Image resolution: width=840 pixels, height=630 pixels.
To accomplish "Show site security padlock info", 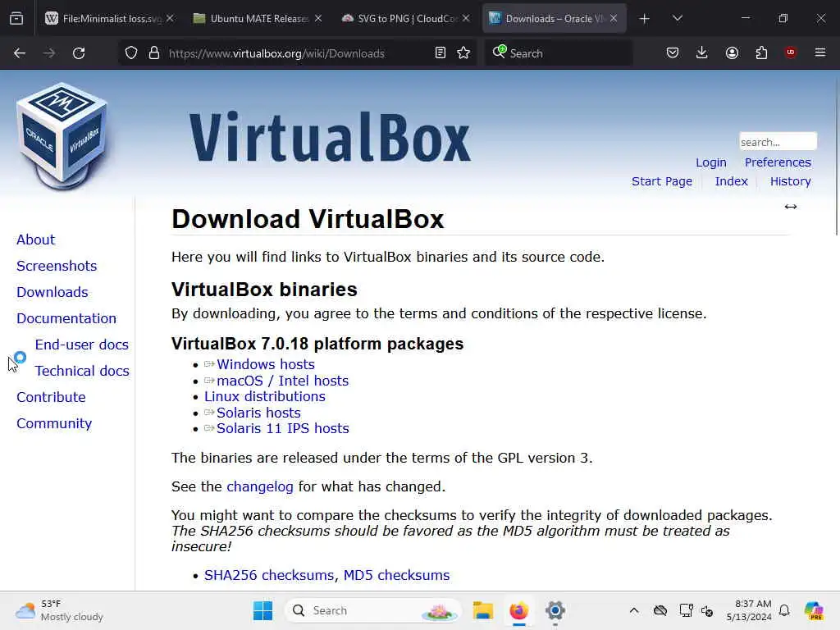I will tap(154, 53).
